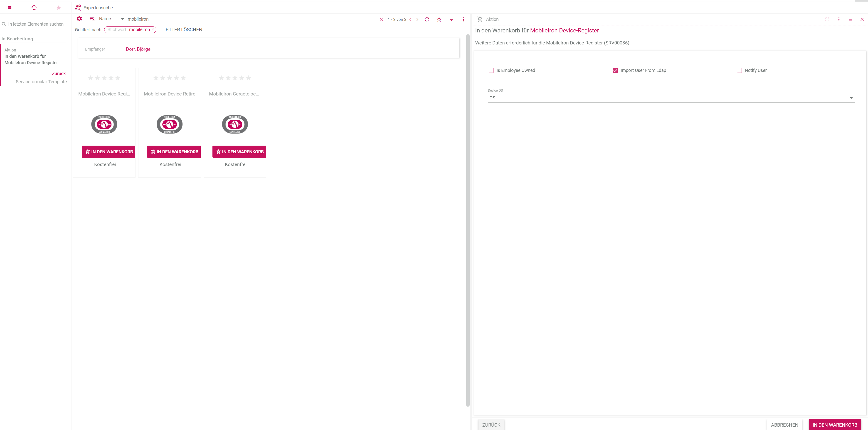This screenshot has height=430, width=868.
Task: Uncheck Import User From Ldap
Action: pos(615,70)
